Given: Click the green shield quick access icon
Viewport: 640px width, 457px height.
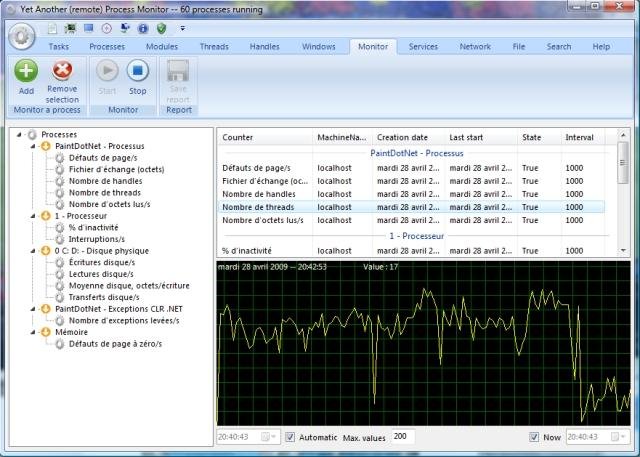Looking at the screenshot, I should [x=162, y=28].
